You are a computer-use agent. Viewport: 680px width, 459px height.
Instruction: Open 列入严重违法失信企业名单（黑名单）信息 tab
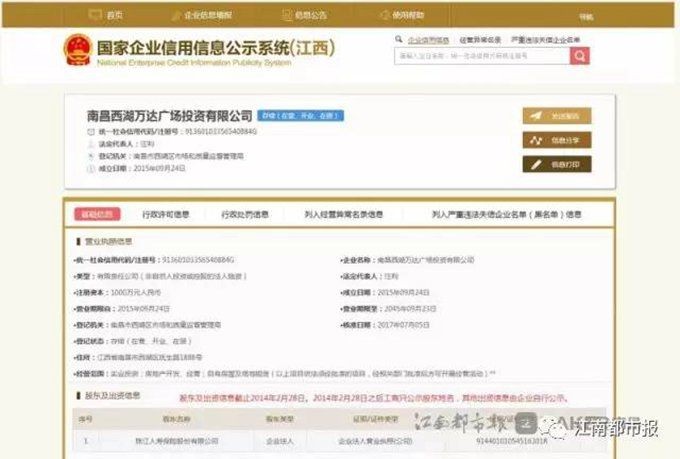coord(506,214)
